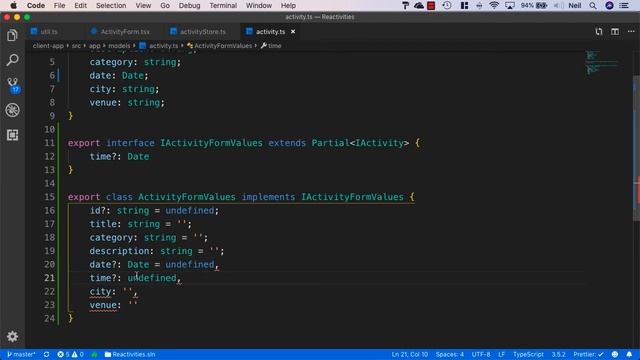Open Spotlight search in macOS menu bar

pyautogui.click(x=593, y=6)
